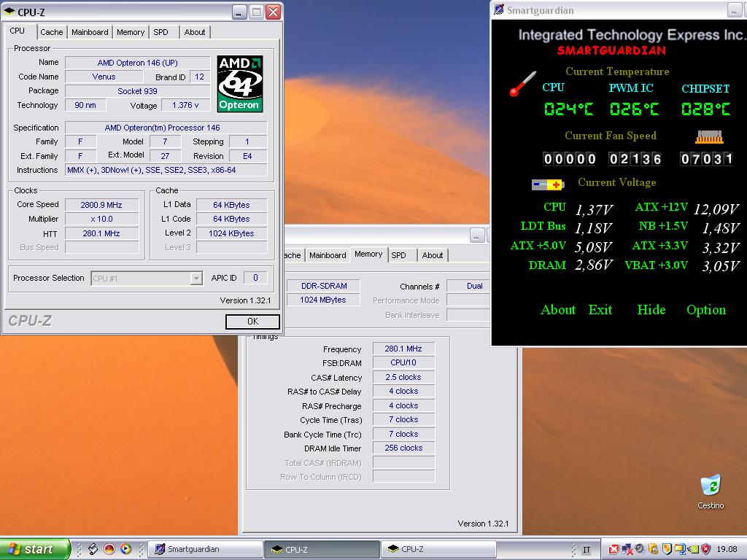The height and width of the screenshot is (560, 747).
Task: Select About tab in back CPU-Z window
Action: point(433,255)
